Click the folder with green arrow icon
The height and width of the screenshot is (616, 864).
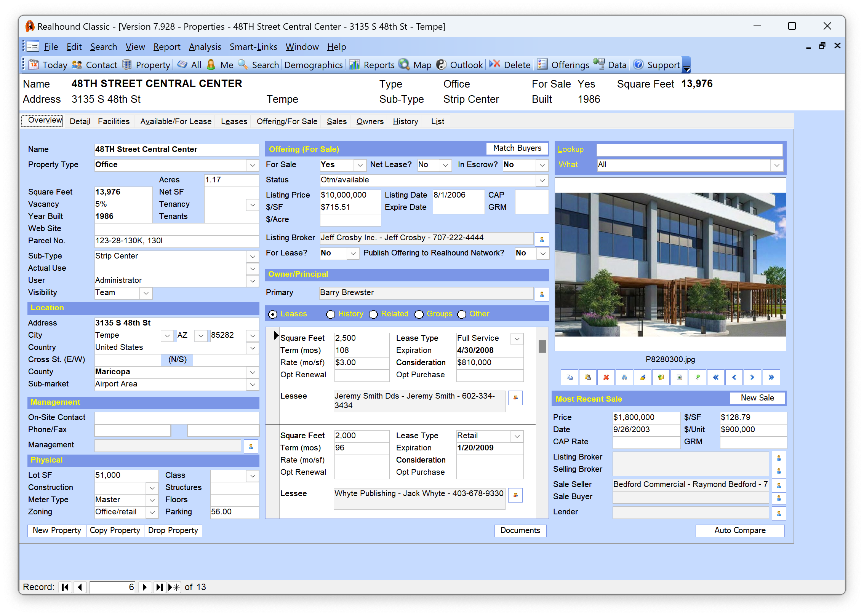coord(661,377)
